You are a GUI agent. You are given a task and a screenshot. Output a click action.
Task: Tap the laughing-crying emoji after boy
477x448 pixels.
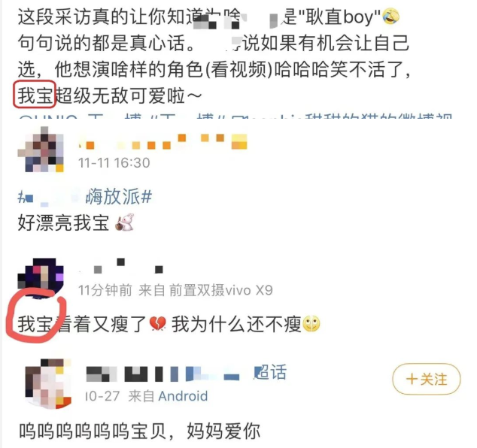click(391, 17)
